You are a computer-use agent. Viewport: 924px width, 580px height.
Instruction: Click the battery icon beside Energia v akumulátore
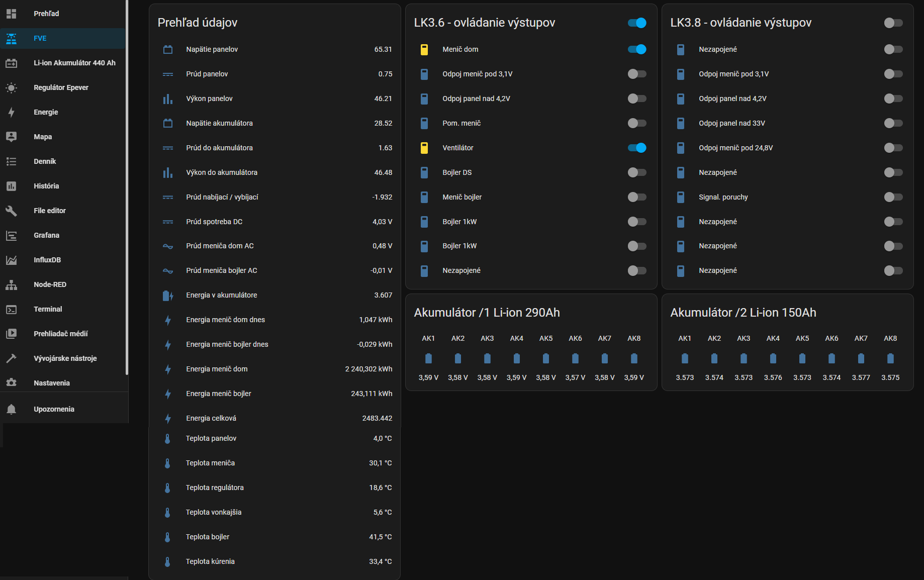pos(167,296)
